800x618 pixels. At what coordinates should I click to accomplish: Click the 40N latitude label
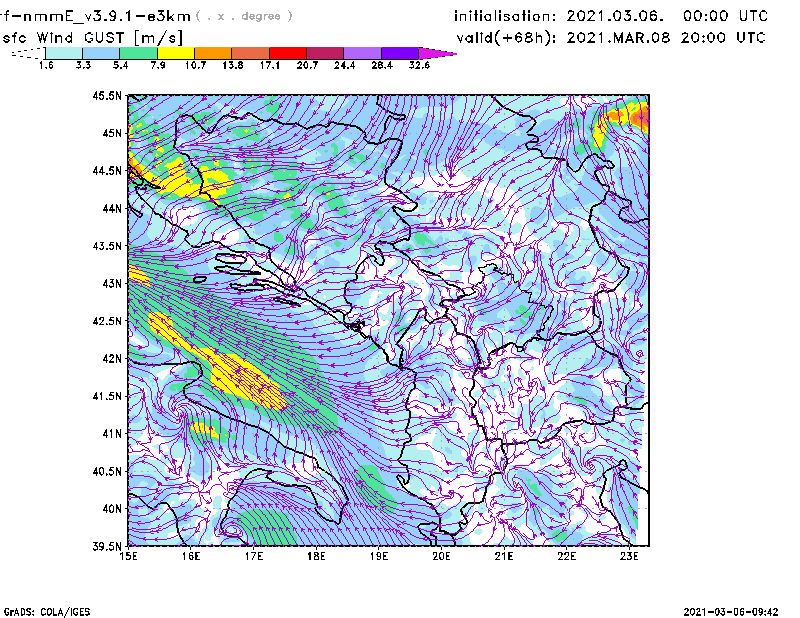click(x=112, y=509)
